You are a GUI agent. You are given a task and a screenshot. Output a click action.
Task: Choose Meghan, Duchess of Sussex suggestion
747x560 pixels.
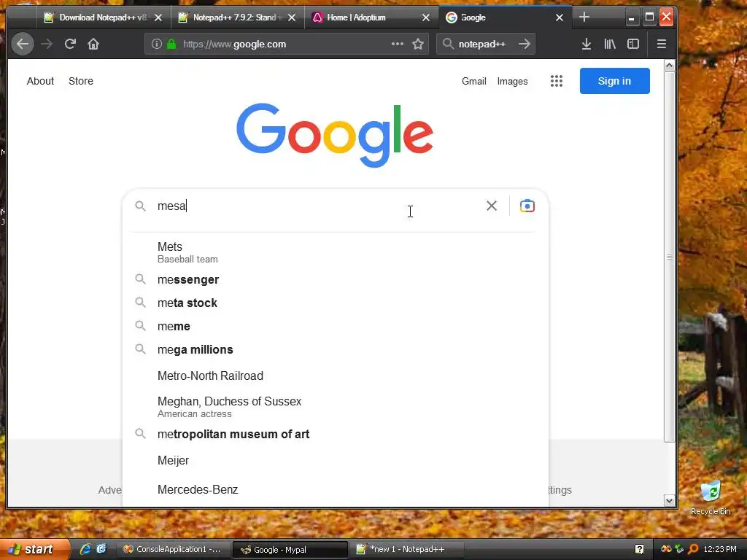tap(336, 407)
